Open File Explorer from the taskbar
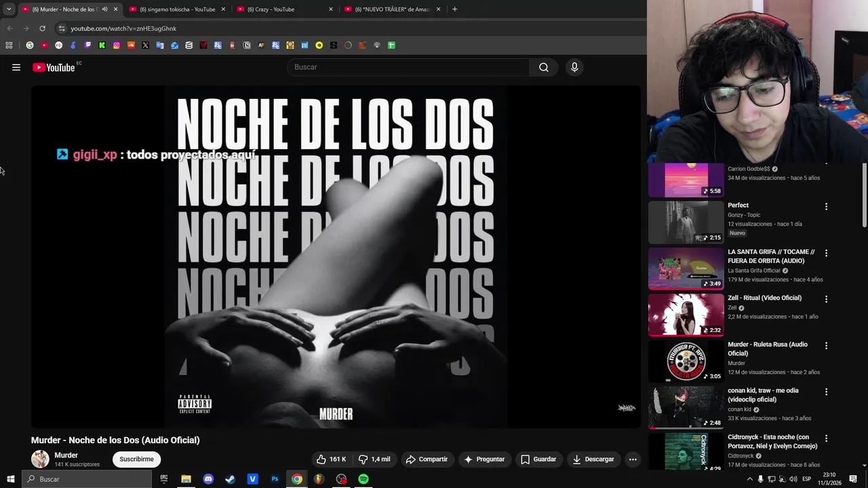The width and height of the screenshot is (868, 488). tap(186, 479)
